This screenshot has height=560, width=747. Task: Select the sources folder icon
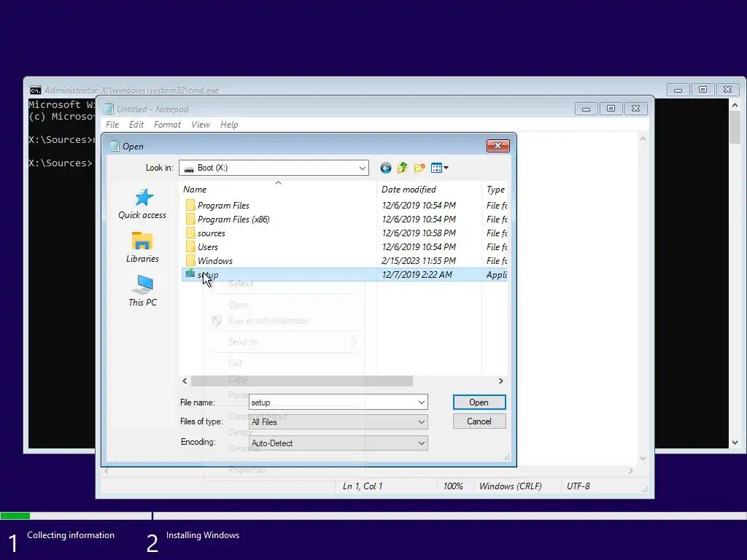[190, 233]
